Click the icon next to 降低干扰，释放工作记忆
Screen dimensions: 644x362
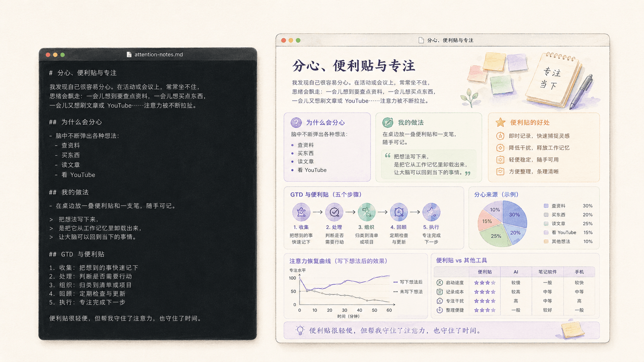[500, 148]
